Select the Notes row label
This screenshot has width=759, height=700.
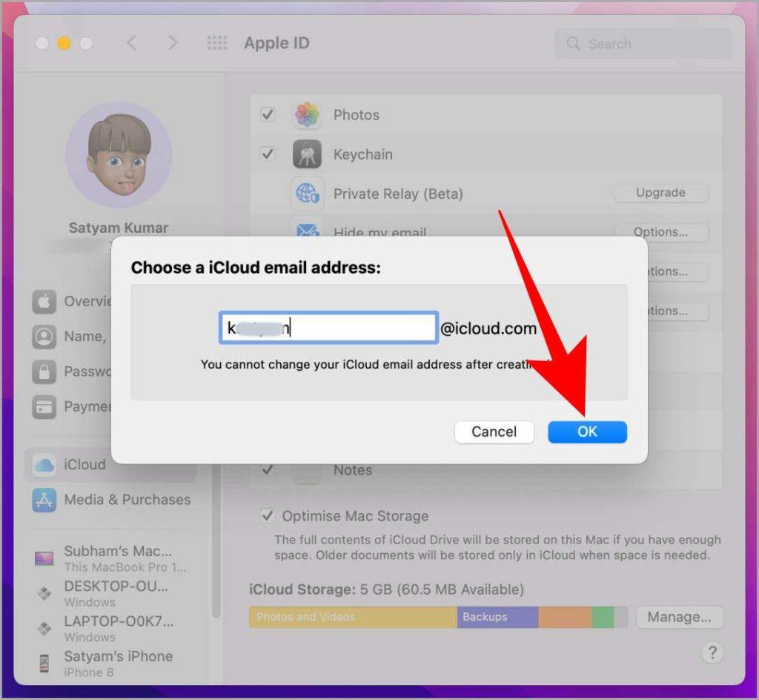coord(353,470)
